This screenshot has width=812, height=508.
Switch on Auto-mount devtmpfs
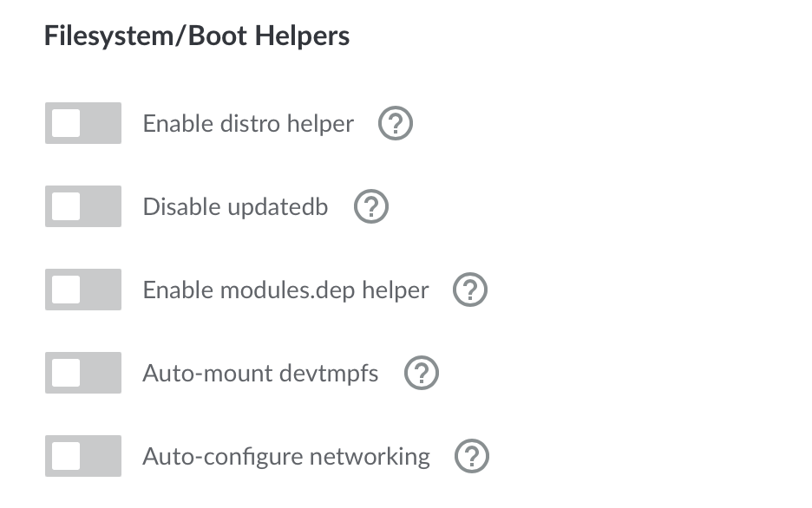(x=83, y=373)
